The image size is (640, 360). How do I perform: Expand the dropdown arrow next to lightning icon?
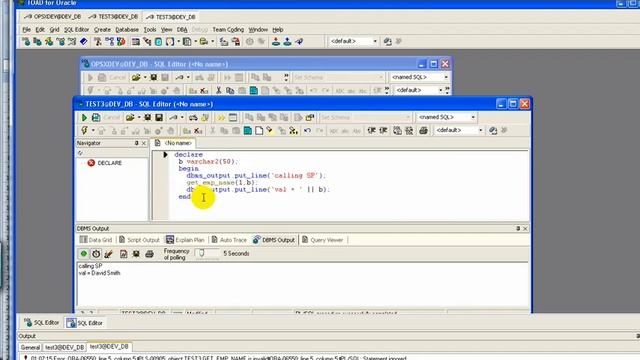point(93,131)
